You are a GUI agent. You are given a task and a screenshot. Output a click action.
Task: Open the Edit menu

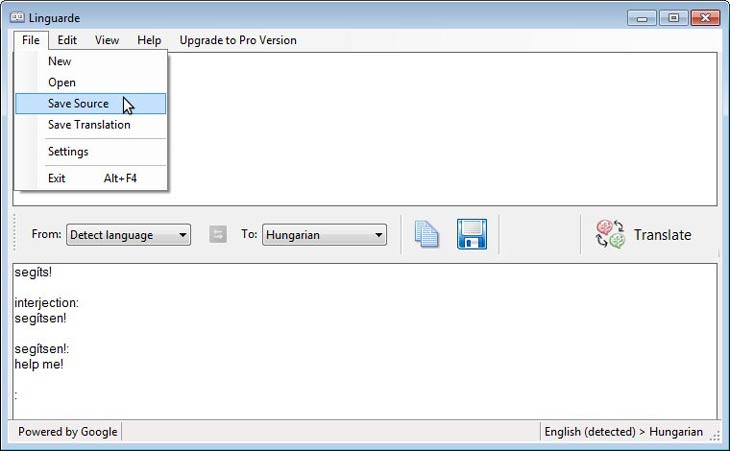click(67, 40)
